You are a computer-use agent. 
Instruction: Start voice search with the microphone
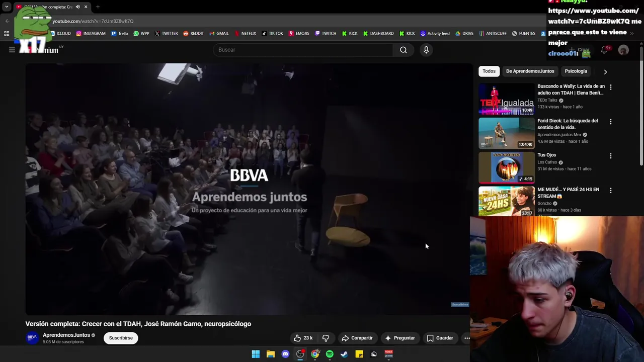tap(426, 50)
